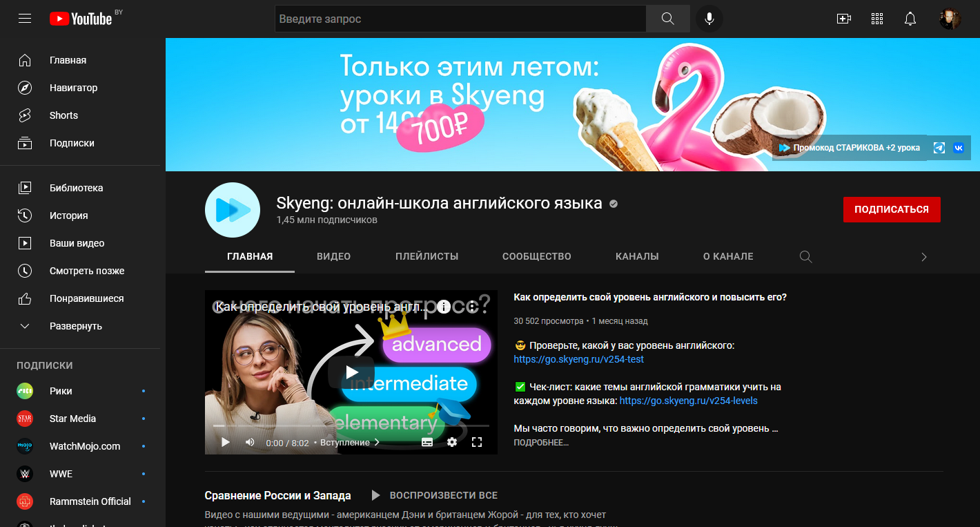Open voice search with the microphone icon
Viewport: 980px width, 527px height.
[709, 19]
